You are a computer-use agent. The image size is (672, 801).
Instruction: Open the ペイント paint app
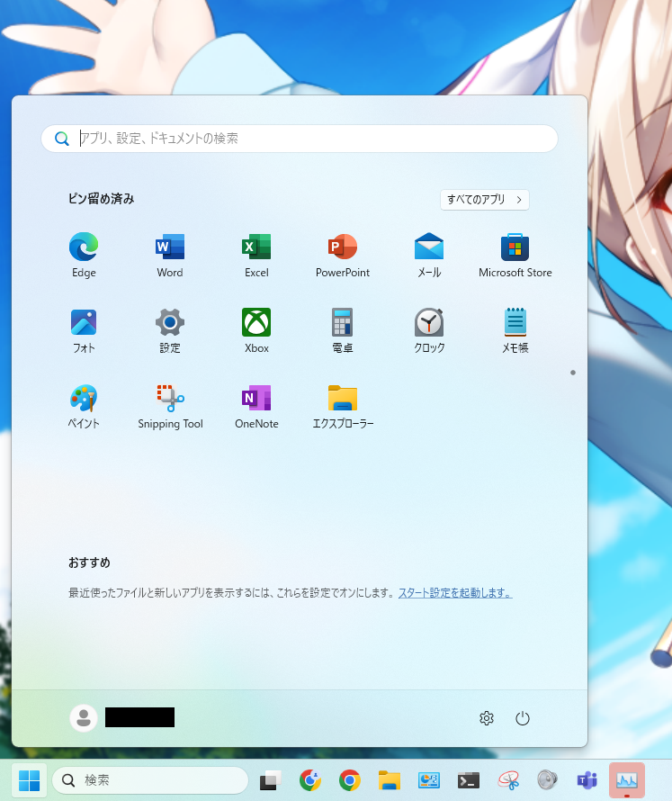click(x=84, y=406)
